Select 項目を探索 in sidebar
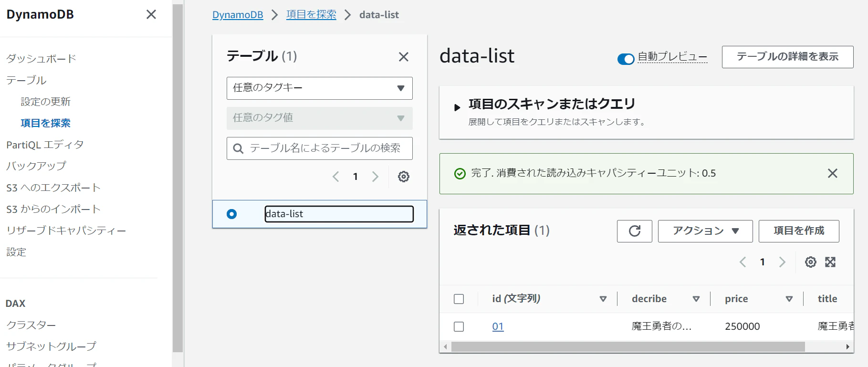 point(45,123)
